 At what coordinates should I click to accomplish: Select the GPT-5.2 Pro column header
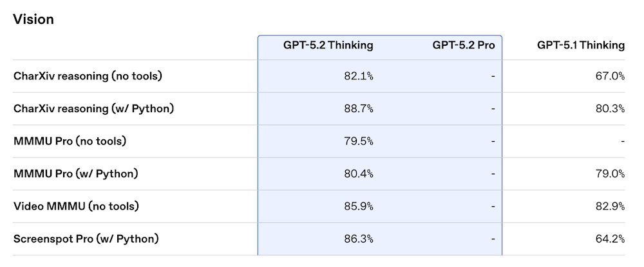point(464,45)
